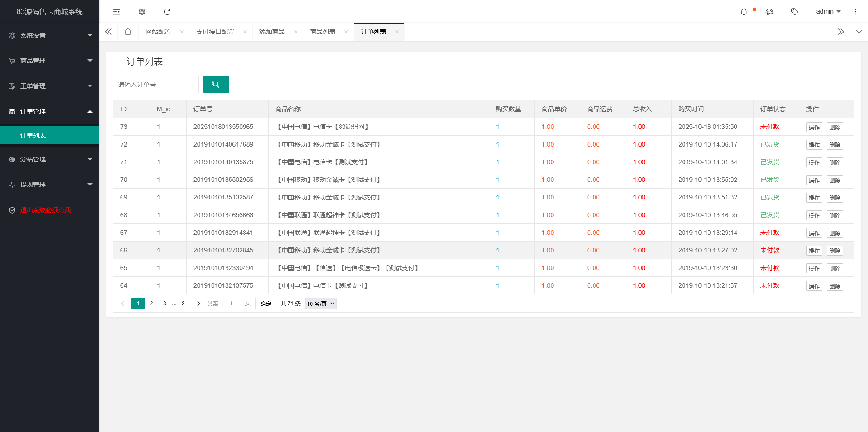Open the vertical more-options menu
Image resolution: width=868 pixels, height=432 pixels.
tap(855, 12)
